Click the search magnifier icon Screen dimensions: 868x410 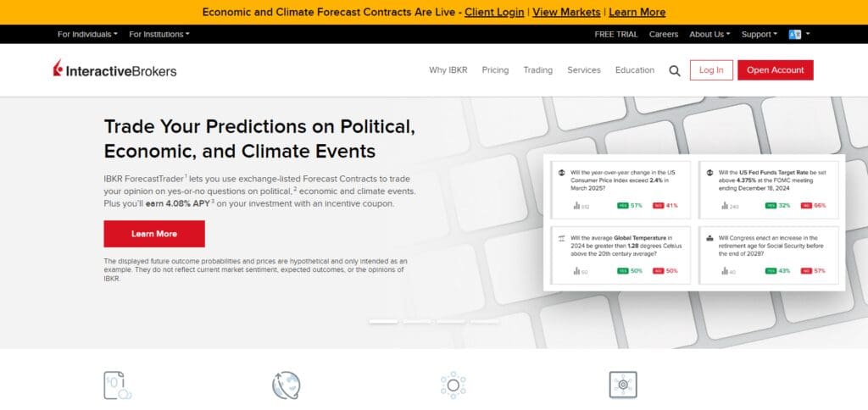click(x=674, y=71)
